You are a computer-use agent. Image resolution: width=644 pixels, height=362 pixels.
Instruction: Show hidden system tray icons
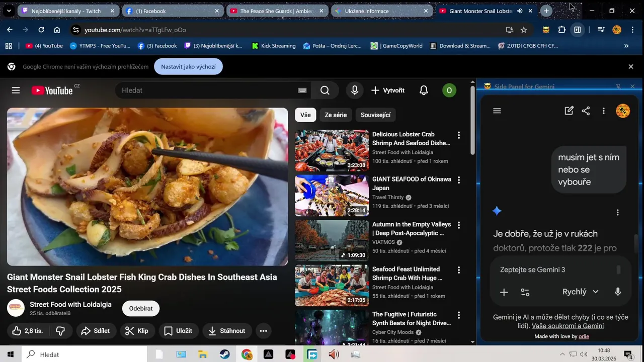(x=562, y=354)
